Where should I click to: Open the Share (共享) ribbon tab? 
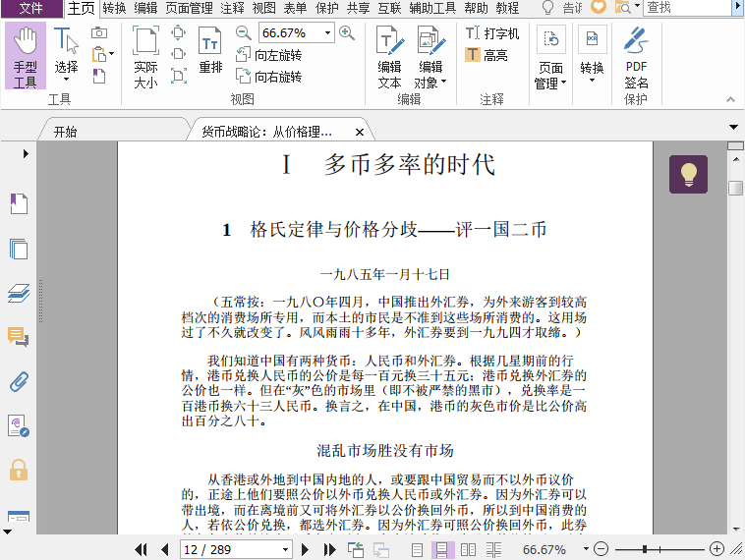358,8
